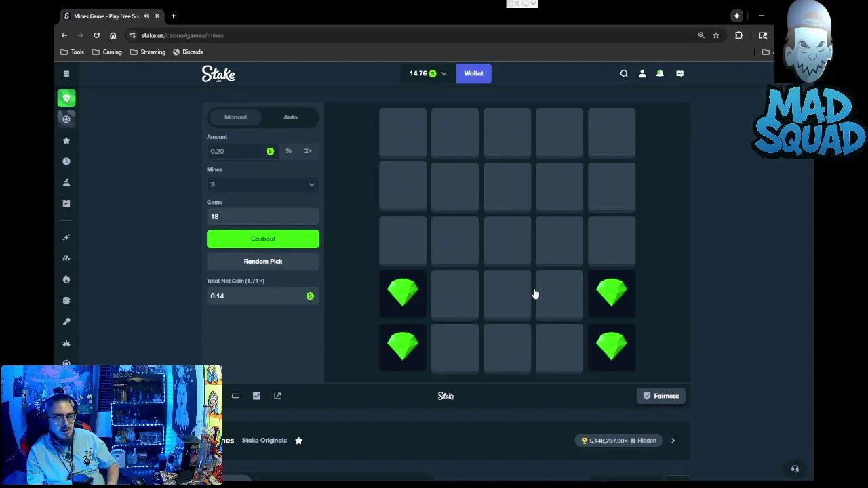868x488 pixels.
Task: Open the chat bubble icon in header
Action: (x=679, y=73)
